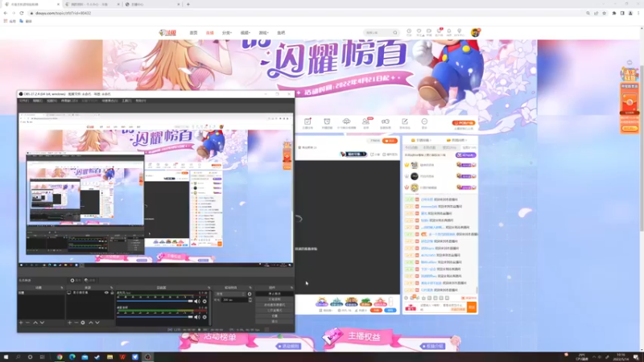Click the alarm clock icon in page toolbar
This screenshot has height=362, width=644.
[327, 121]
